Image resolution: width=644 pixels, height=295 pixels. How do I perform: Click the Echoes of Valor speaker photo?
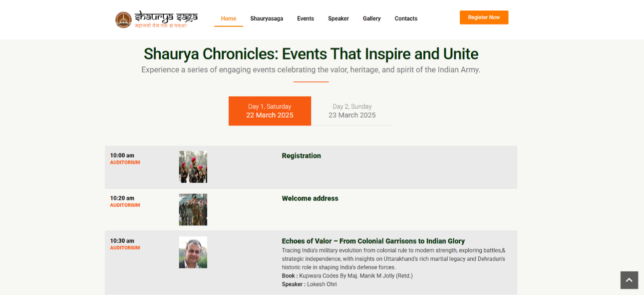pyautogui.click(x=193, y=252)
